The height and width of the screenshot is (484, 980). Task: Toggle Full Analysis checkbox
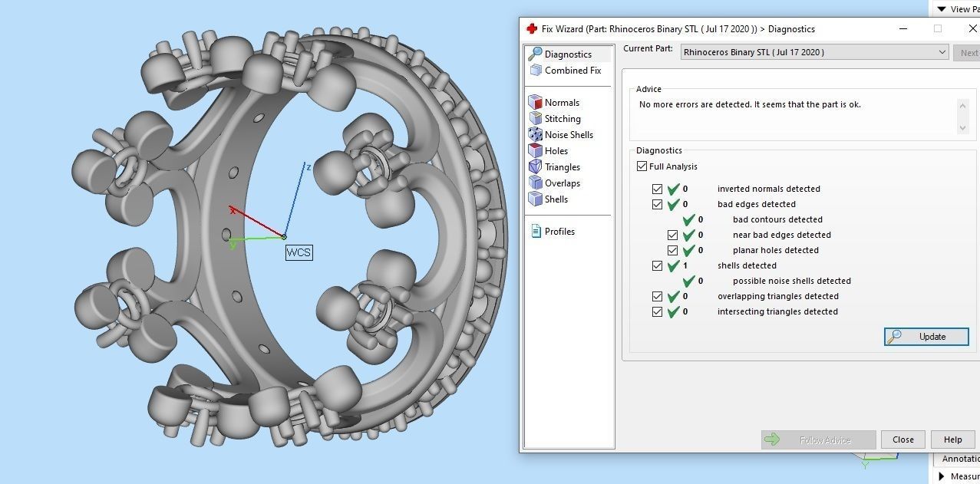(x=642, y=166)
